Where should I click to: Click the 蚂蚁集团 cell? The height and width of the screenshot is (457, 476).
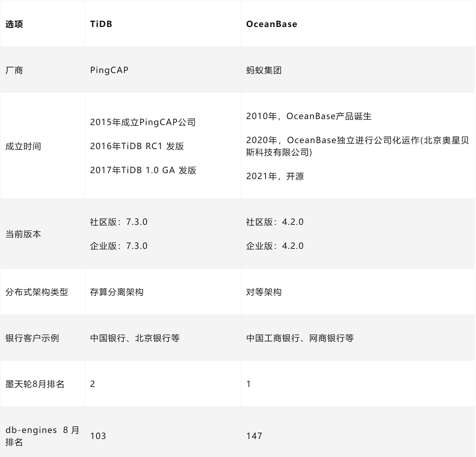tap(263, 70)
